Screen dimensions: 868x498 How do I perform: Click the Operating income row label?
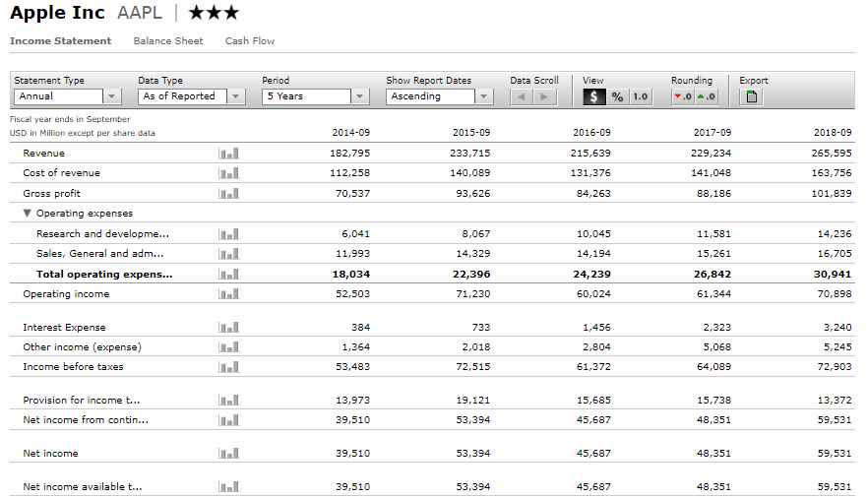click(67, 294)
